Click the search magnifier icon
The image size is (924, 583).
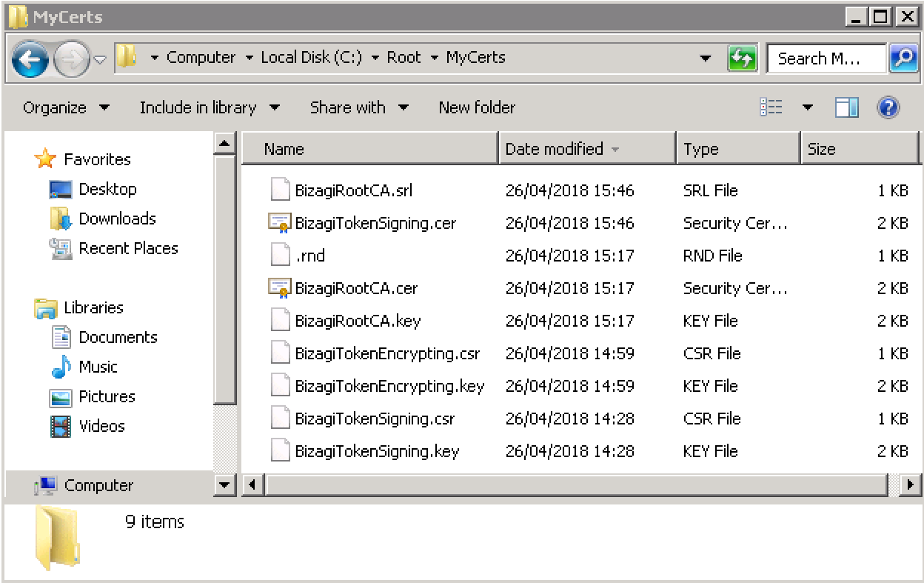click(903, 59)
